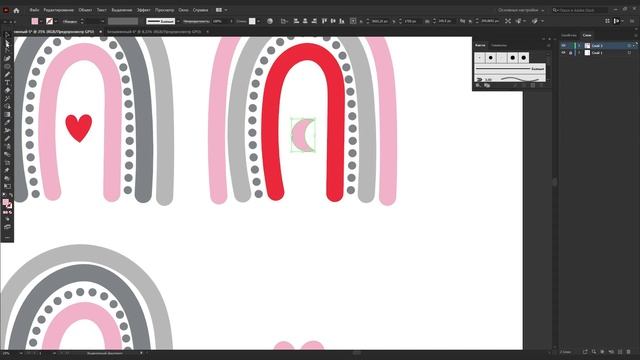This screenshot has height=360, width=640.
Task: Open Brush Libraries menu icon in Brushes panel
Action: point(478,85)
